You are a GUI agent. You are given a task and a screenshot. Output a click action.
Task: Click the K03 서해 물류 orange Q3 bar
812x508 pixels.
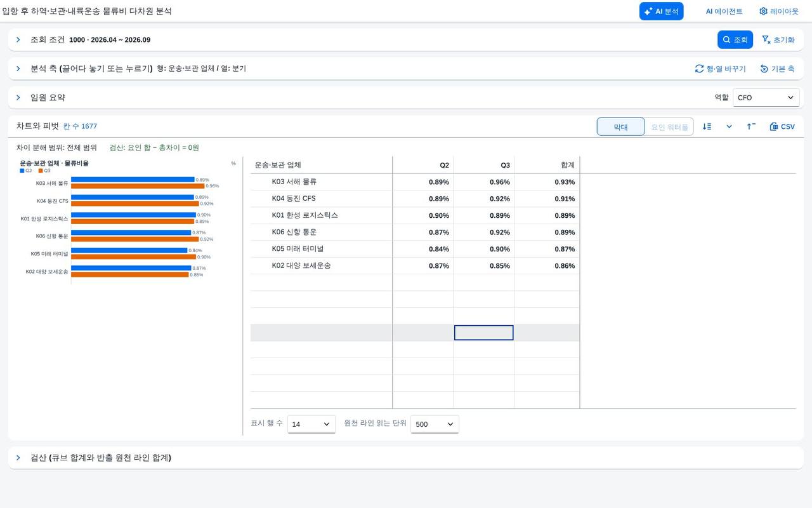coord(138,186)
